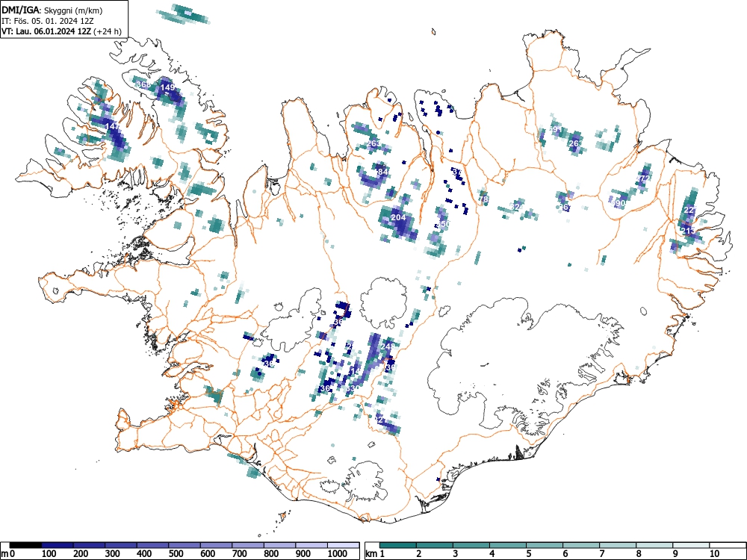Click the '550' visibility value label
Image resolution: width=747 pixels, height=560 pixels.
coord(443,224)
